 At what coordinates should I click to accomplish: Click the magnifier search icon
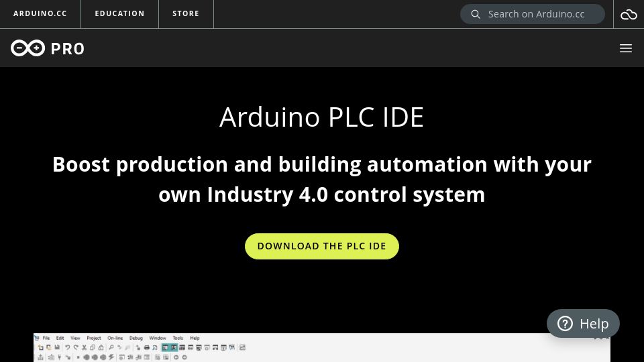pos(476,14)
